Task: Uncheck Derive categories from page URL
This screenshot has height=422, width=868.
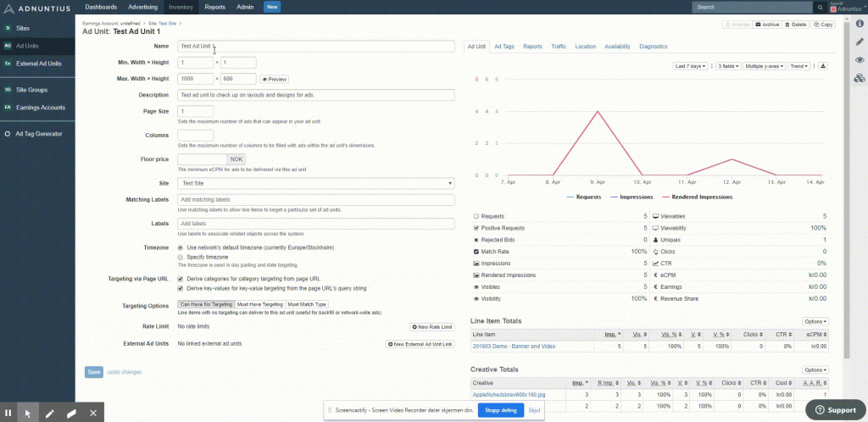Action: click(180, 279)
